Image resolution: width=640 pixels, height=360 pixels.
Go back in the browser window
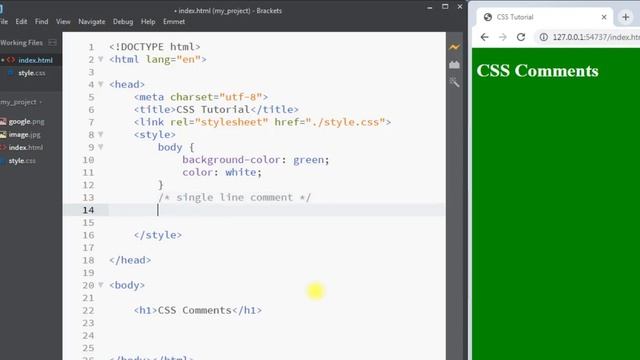(x=484, y=37)
